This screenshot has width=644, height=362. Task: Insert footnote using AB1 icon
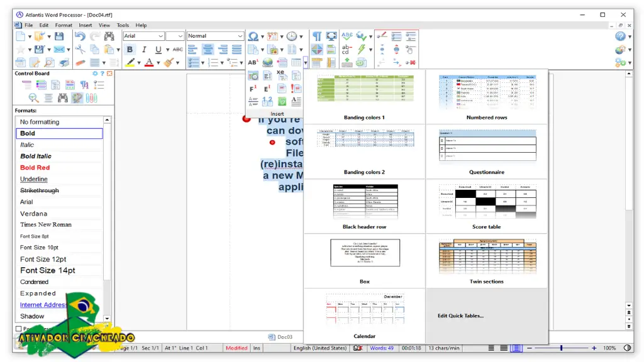pyautogui.click(x=253, y=63)
